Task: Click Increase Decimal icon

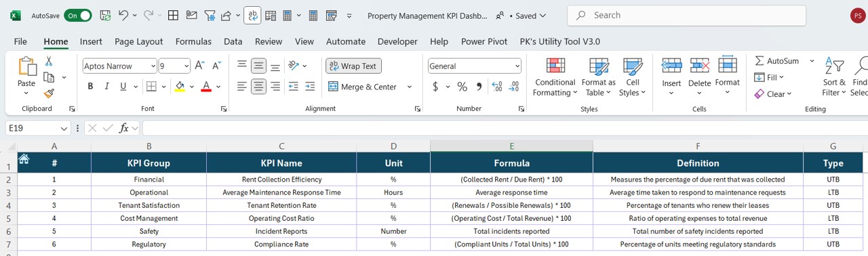Action: pyautogui.click(x=497, y=87)
